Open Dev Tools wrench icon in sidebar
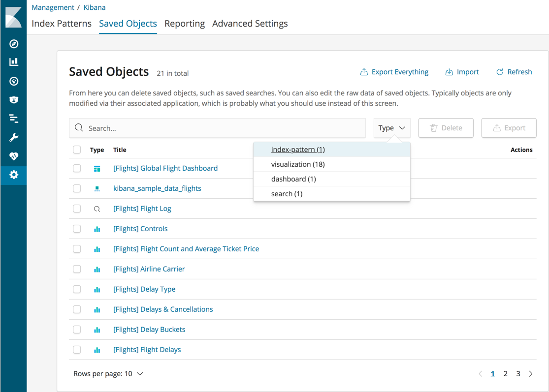 (x=14, y=137)
